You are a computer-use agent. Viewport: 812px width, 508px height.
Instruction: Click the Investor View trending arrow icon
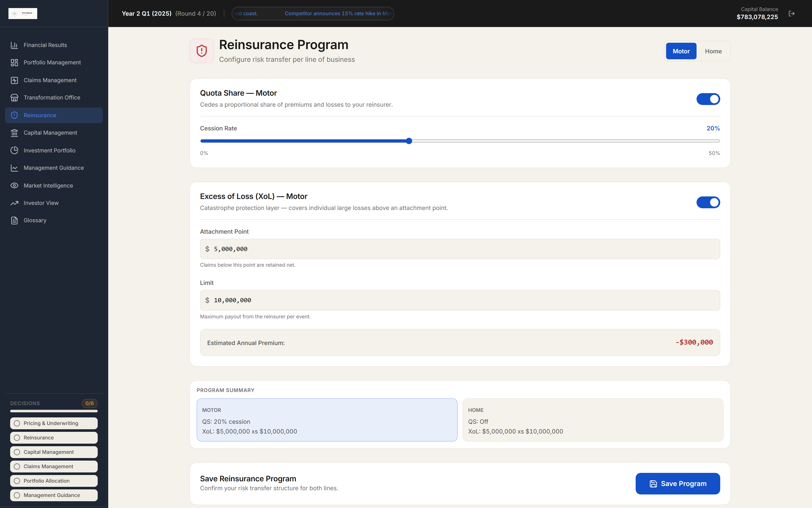point(14,203)
